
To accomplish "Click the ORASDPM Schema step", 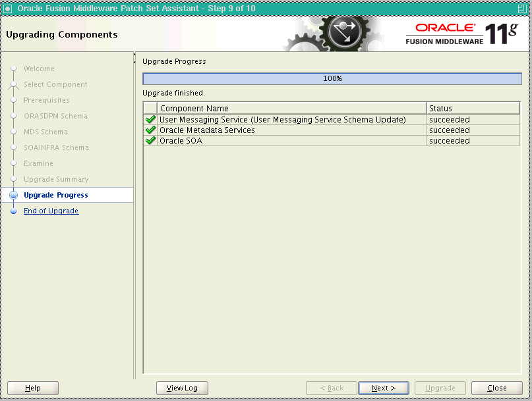I will (x=55, y=116).
